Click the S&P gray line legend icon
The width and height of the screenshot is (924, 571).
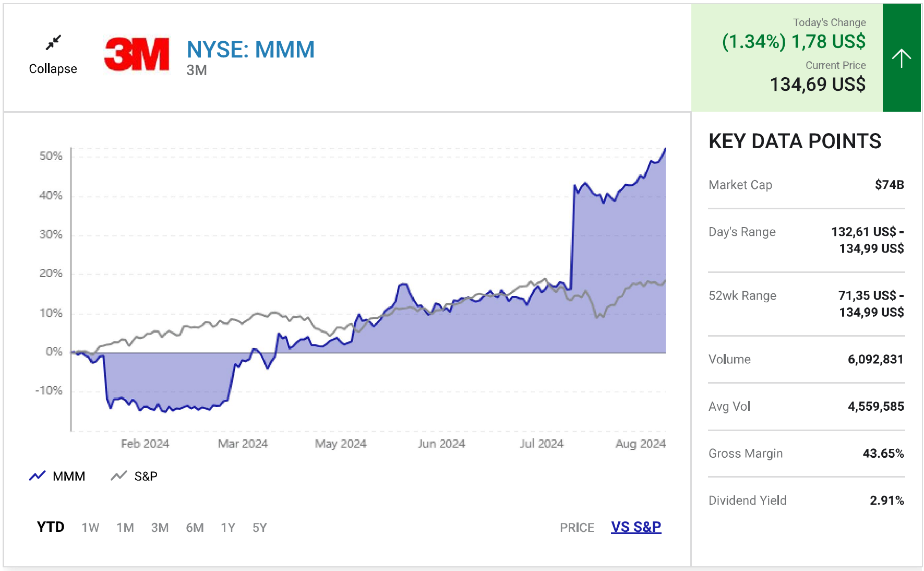119,476
